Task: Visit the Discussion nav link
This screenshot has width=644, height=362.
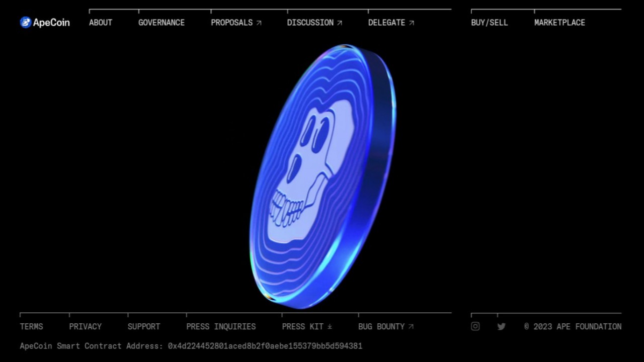Action: pyautogui.click(x=310, y=23)
